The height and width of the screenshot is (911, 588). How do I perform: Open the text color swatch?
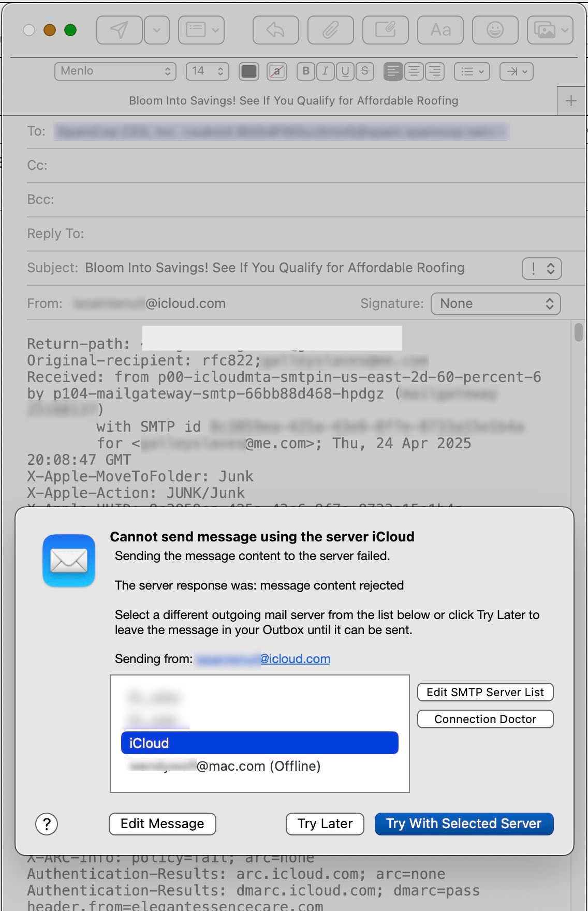(249, 71)
